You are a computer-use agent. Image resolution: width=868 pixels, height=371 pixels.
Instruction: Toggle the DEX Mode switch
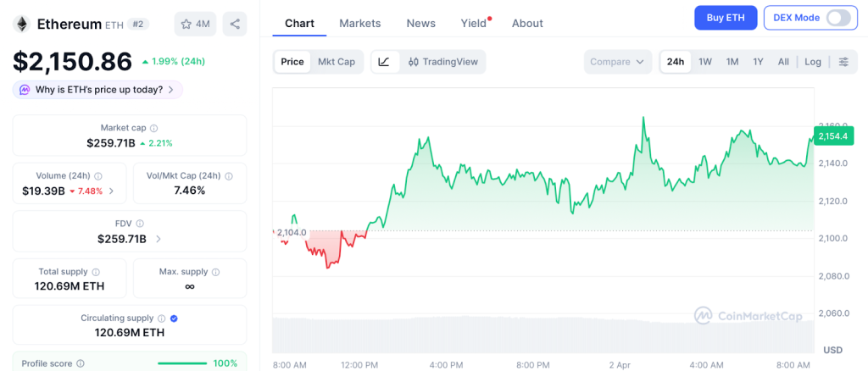click(x=837, y=18)
